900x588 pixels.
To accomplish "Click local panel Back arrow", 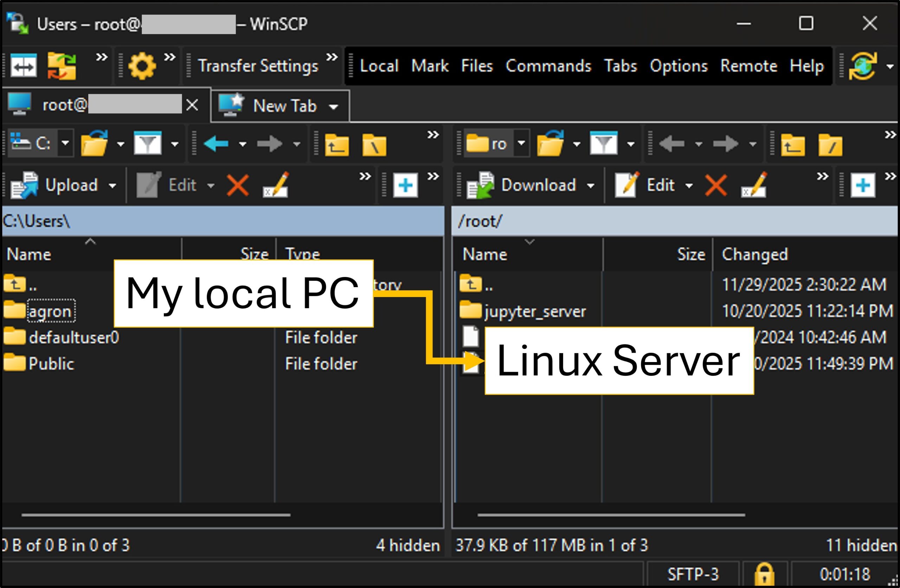I will coord(216,144).
